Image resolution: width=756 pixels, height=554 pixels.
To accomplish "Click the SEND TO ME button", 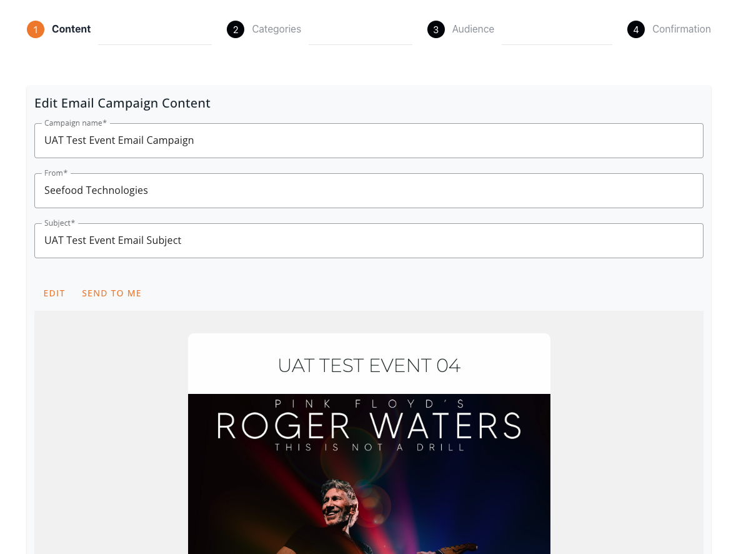I will (112, 293).
